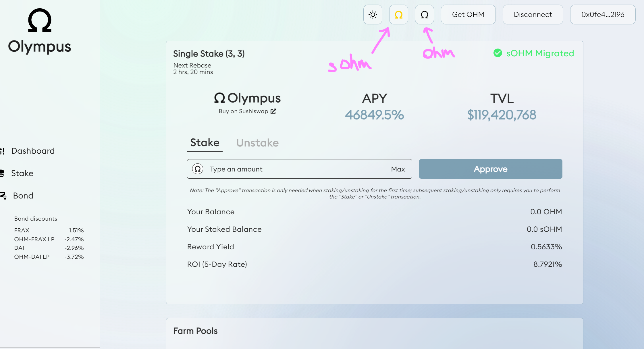Select Stake in the left sidebar
Image resolution: width=644 pixels, height=349 pixels.
[22, 173]
